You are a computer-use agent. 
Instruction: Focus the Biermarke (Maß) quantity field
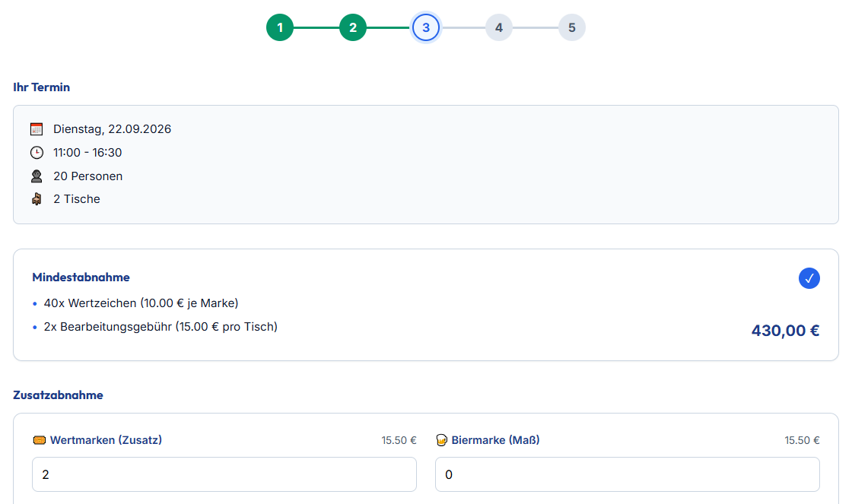pos(628,474)
